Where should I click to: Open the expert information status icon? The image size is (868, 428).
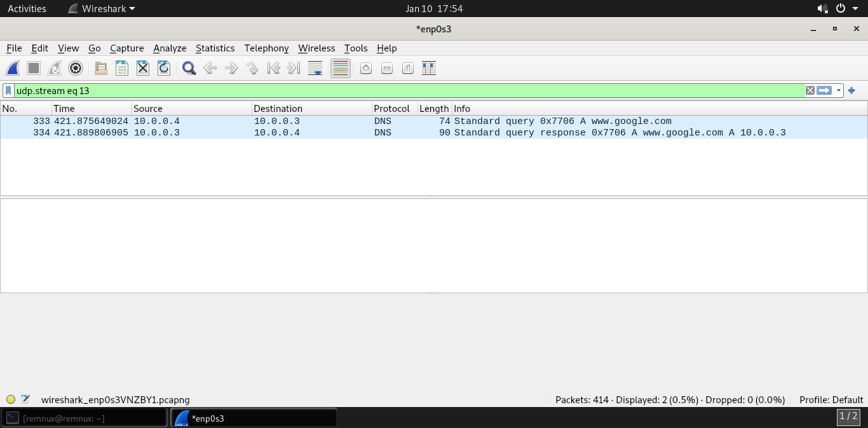(x=11, y=399)
